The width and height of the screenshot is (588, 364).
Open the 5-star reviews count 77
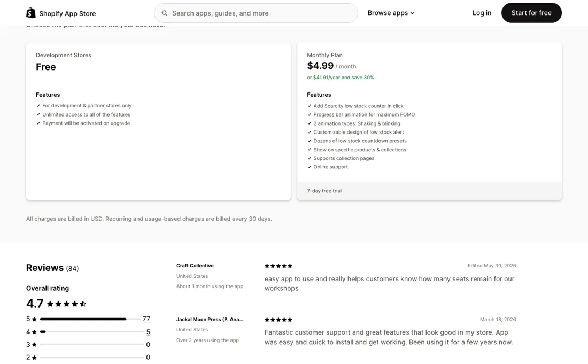pos(146,319)
